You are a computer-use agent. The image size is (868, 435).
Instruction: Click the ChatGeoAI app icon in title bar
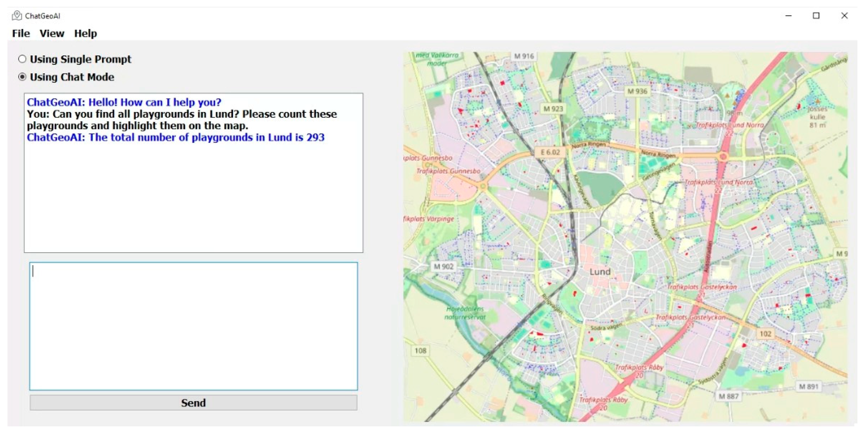pyautogui.click(x=17, y=16)
